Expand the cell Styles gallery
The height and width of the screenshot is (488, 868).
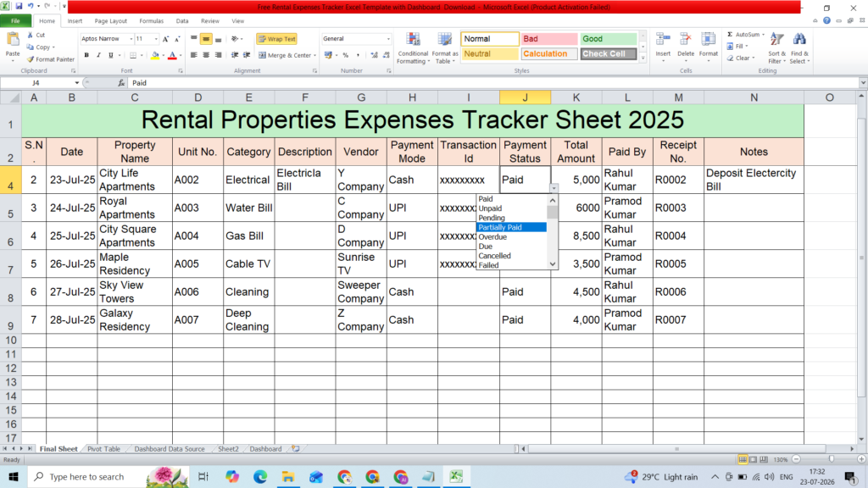[643, 58]
